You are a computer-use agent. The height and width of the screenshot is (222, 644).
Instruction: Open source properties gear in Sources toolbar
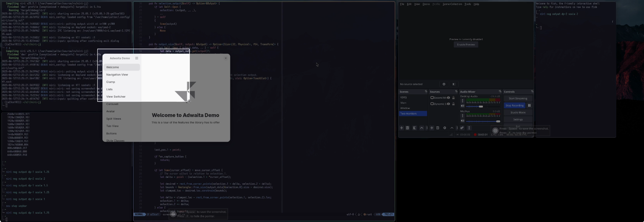(x=445, y=128)
